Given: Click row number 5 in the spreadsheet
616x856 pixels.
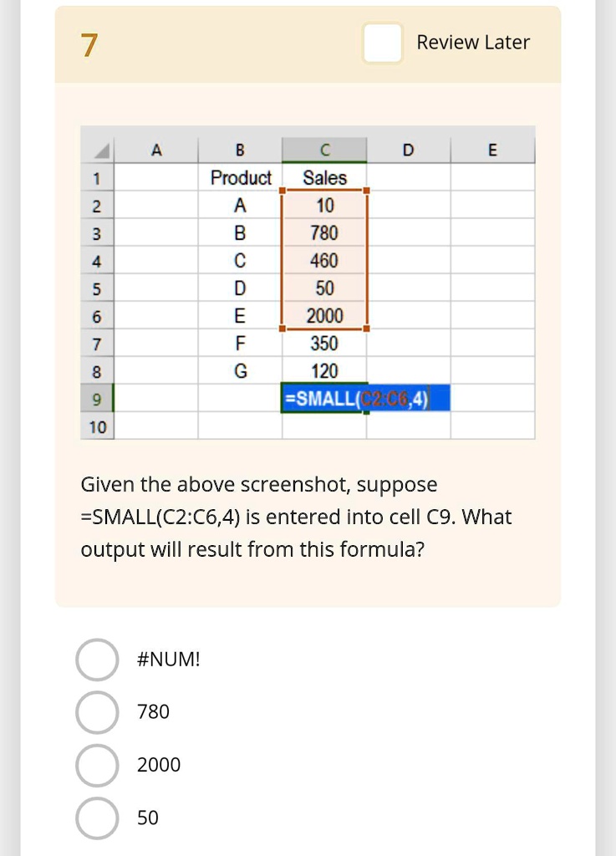Looking at the screenshot, I should coord(98,288).
